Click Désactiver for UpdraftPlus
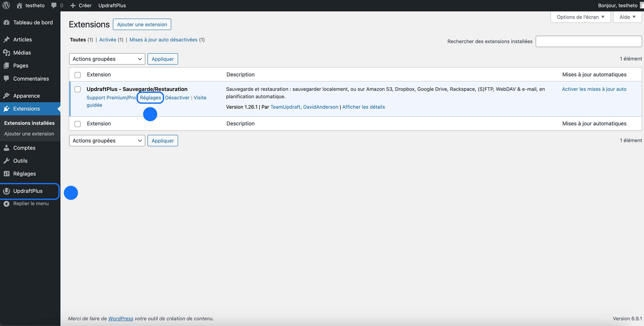The image size is (644, 326). click(x=177, y=98)
